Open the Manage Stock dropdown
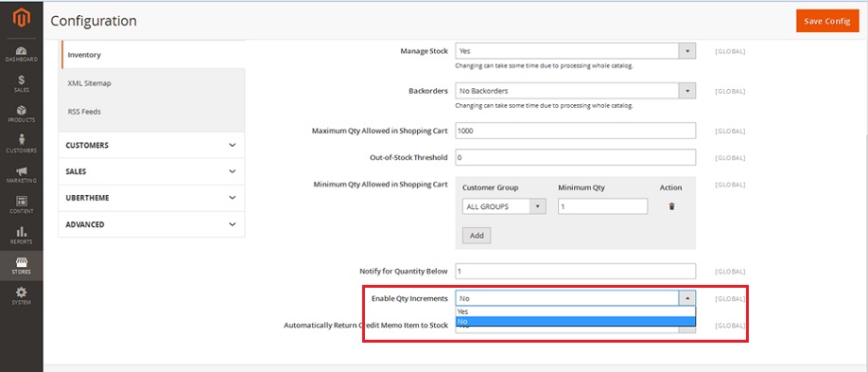 tap(575, 51)
